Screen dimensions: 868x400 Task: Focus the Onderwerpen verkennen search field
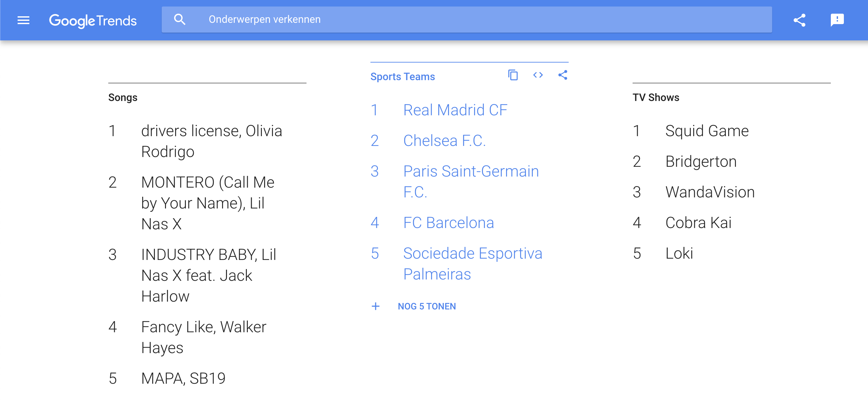point(472,20)
